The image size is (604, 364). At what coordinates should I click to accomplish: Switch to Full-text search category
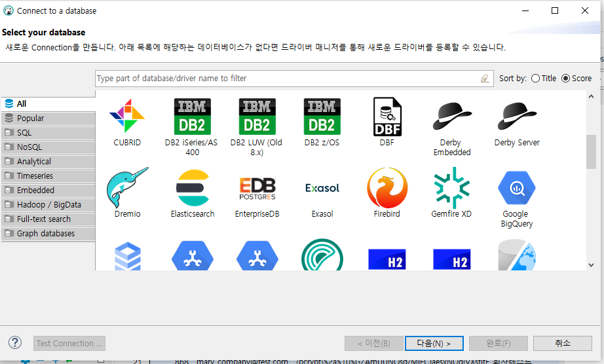point(48,219)
